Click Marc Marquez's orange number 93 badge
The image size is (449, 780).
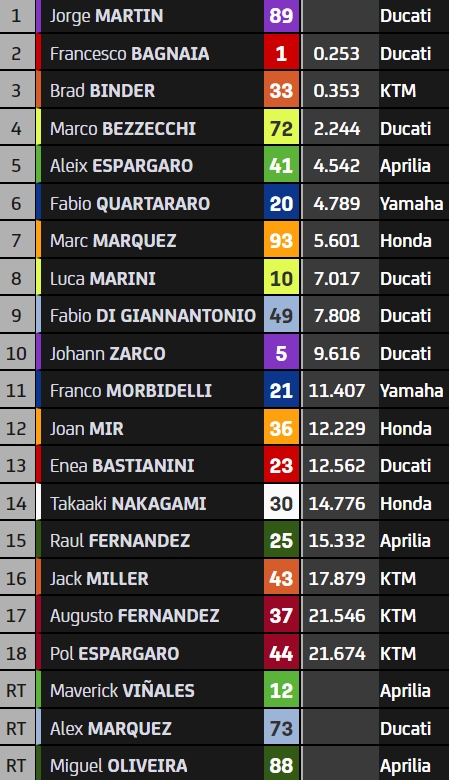pos(281,241)
